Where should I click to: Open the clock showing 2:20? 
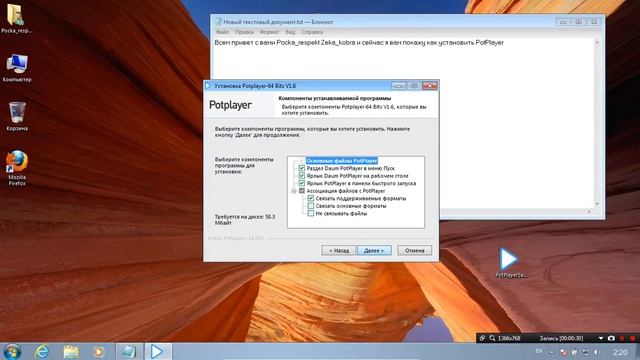(620, 352)
